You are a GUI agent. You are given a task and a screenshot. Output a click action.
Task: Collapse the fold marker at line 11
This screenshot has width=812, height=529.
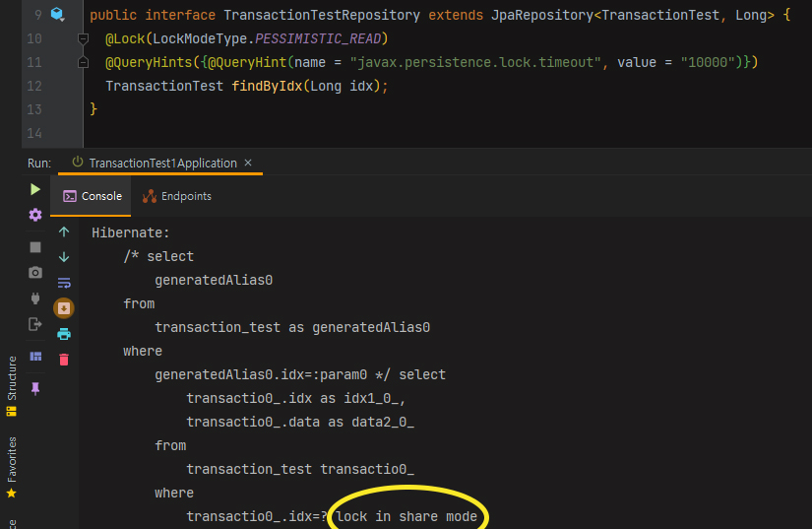click(x=83, y=63)
